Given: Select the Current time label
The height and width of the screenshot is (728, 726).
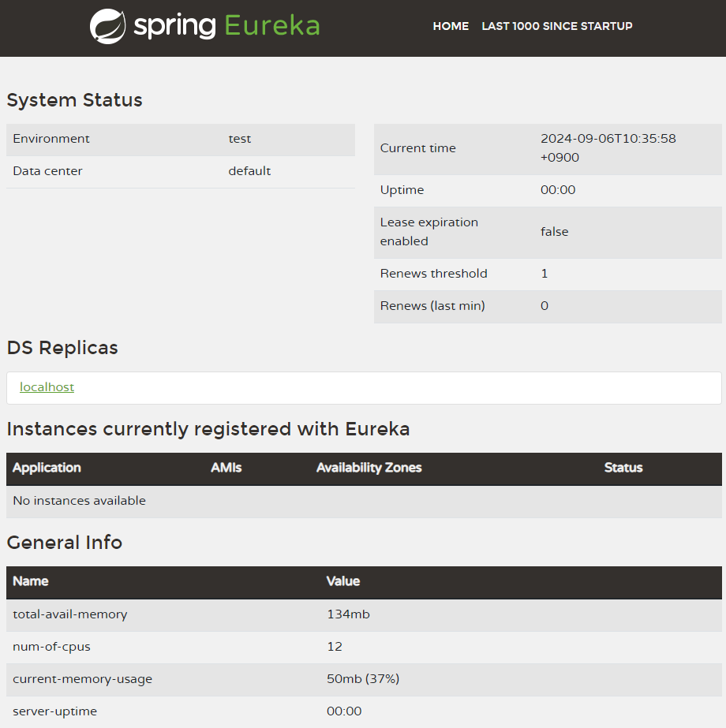Looking at the screenshot, I should click(418, 148).
